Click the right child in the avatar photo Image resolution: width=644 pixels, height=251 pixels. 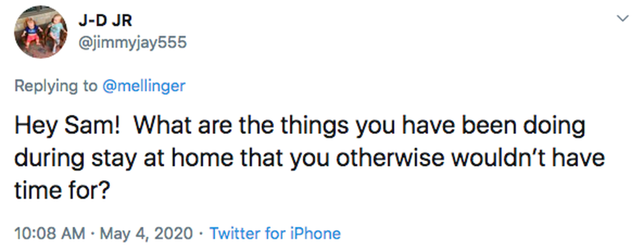pos(55,31)
